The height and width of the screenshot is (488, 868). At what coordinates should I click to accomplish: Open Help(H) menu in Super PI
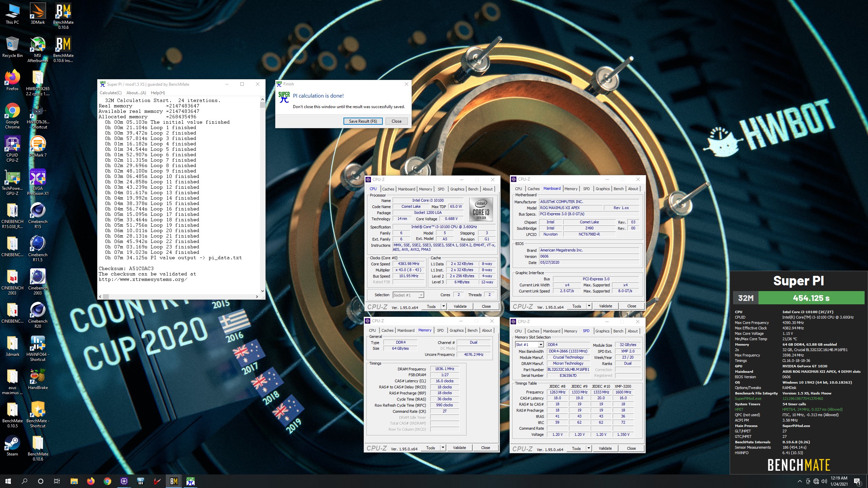[x=158, y=93]
